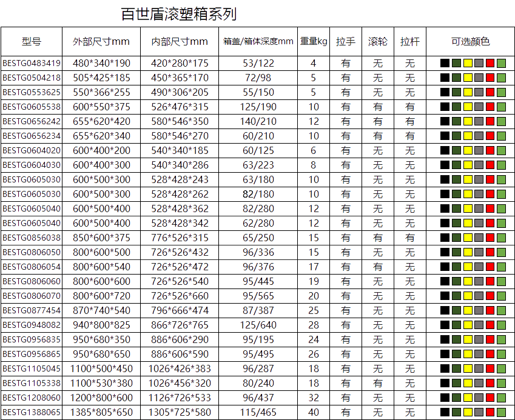Select the 外部尺寸mm column header

(101, 42)
